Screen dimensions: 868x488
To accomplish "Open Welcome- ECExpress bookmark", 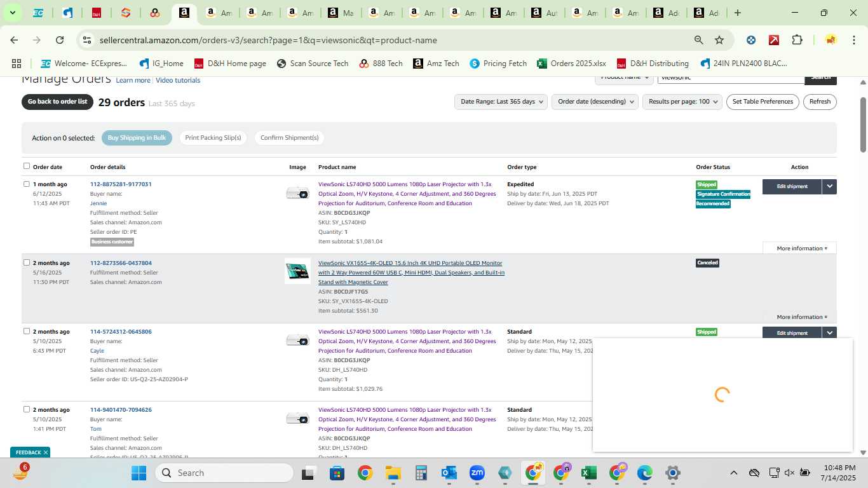I will coord(84,64).
